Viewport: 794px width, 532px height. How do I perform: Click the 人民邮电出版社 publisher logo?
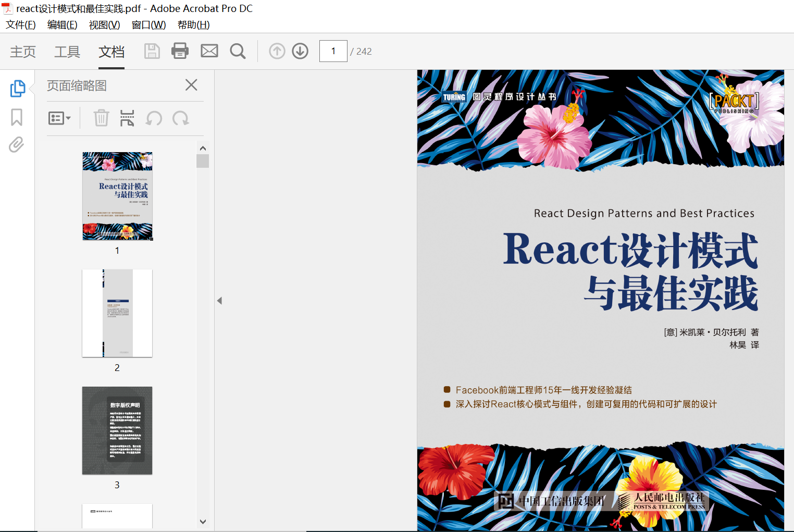point(662,501)
